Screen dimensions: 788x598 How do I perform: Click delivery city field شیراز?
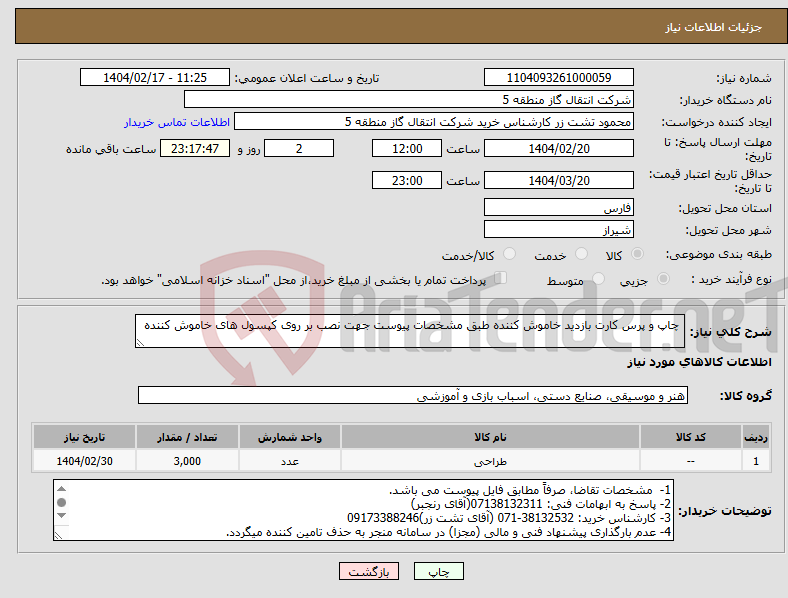[558, 229]
